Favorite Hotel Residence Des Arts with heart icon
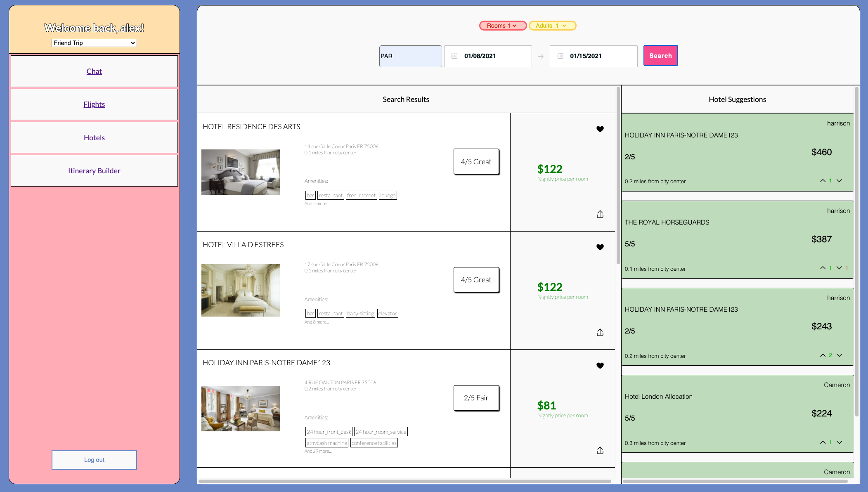This screenshot has height=492, width=868. pos(600,129)
